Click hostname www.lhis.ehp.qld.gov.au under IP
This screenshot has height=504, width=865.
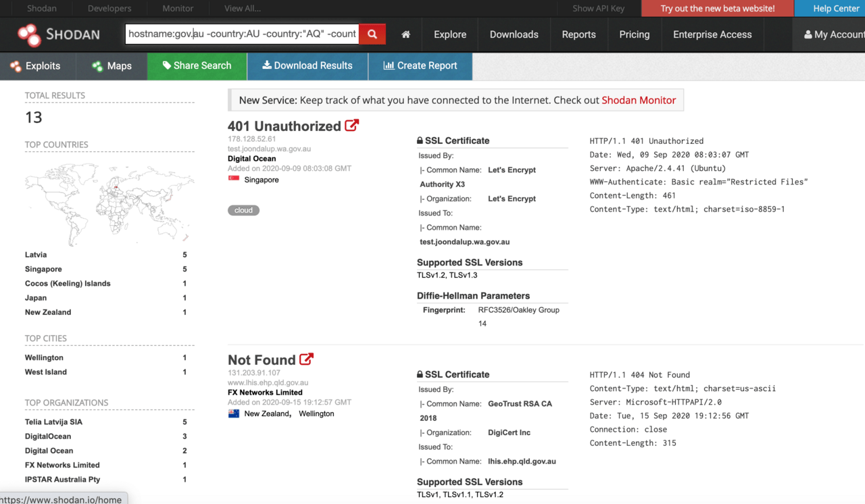click(268, 382)
